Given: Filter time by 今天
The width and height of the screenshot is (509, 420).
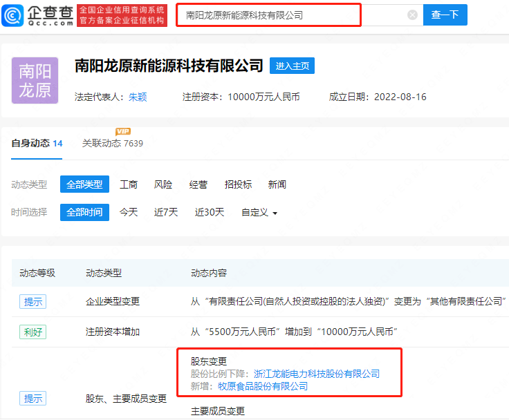Looking at the screenshot, I should pos(129,213).
